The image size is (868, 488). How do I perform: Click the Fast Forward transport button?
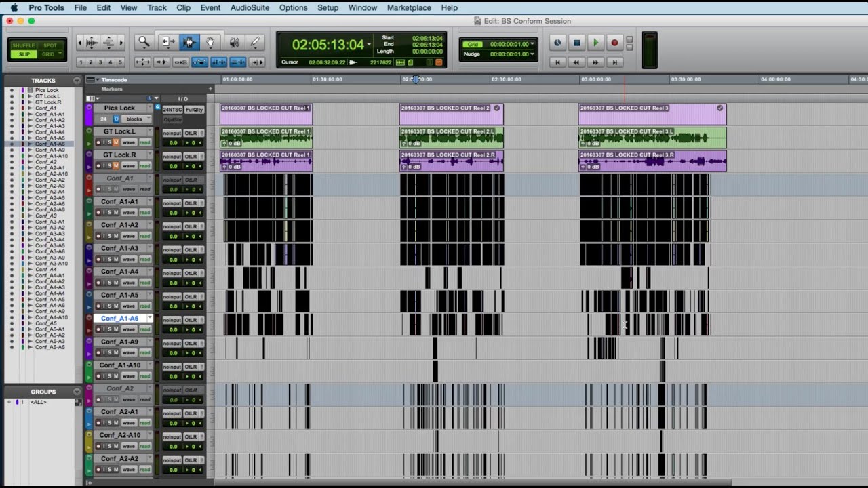click(x=595, y=62)
